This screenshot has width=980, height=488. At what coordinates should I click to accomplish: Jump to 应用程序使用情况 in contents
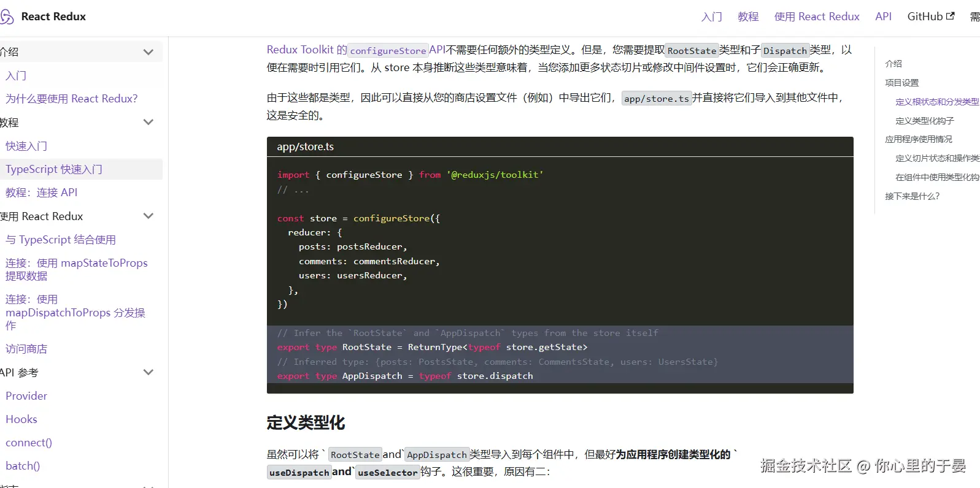(x=919, y=139)
